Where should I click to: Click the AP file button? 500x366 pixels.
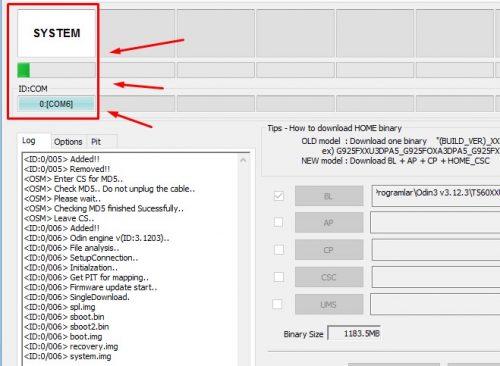pyautogui.click(x=329, y=222)
